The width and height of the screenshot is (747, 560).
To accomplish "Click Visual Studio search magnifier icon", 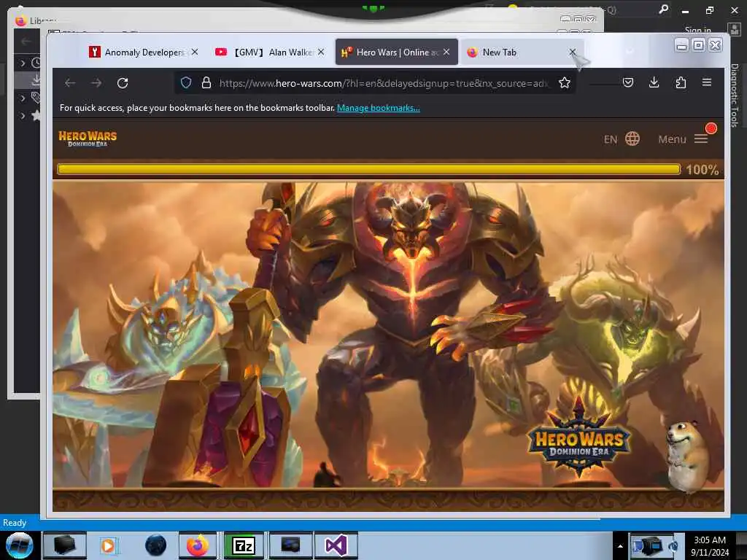I will click(x=663, y=9).
